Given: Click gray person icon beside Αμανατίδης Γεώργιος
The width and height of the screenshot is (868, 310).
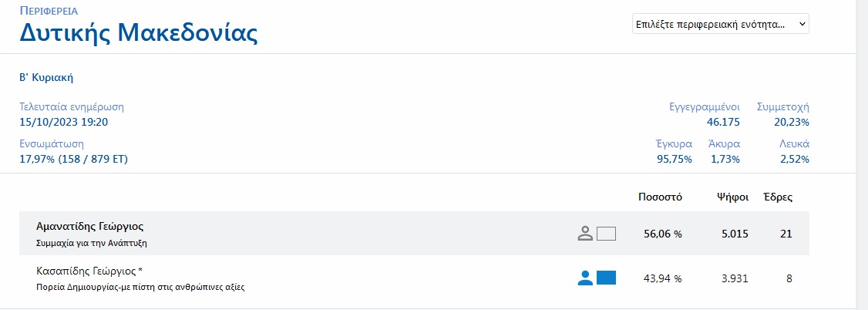Looking at the screenshot, I should tap(584, 234).
